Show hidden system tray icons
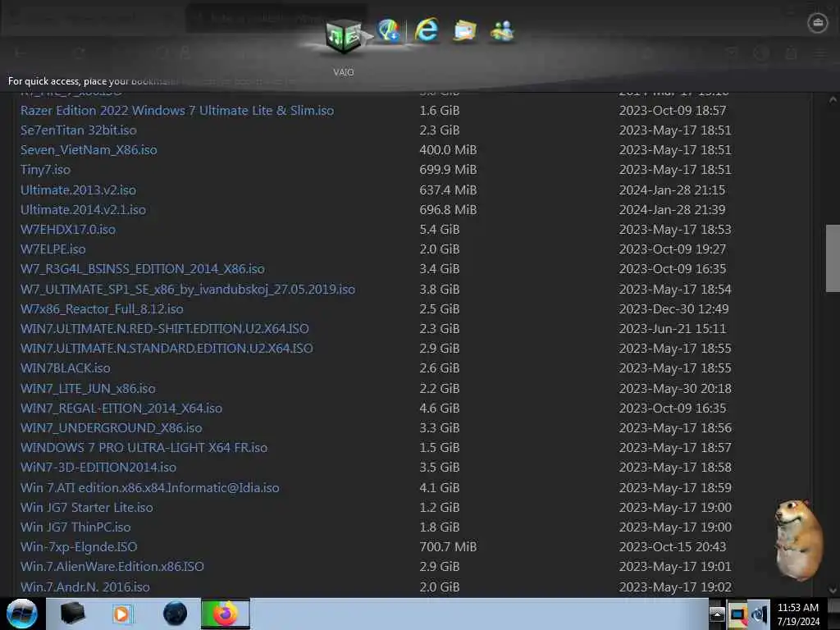Viewport: 840px width, 630px height. (x=717, y=614)
